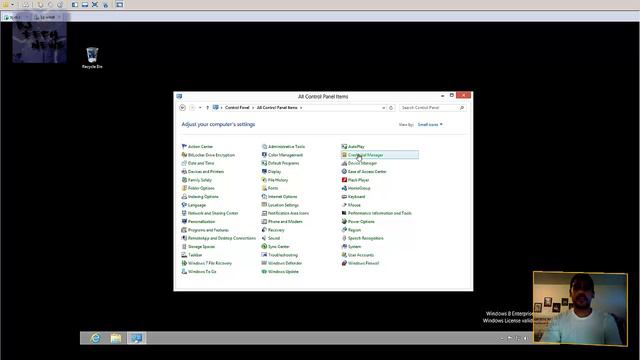Refresh the Control Panel view
The height and width of the screenshot is (360, 640).
391,108
